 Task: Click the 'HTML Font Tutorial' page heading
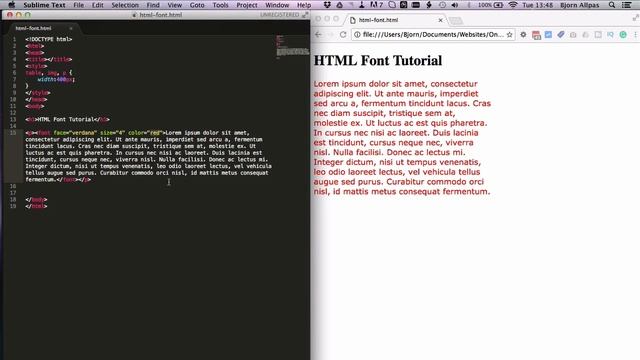[378, 60]
